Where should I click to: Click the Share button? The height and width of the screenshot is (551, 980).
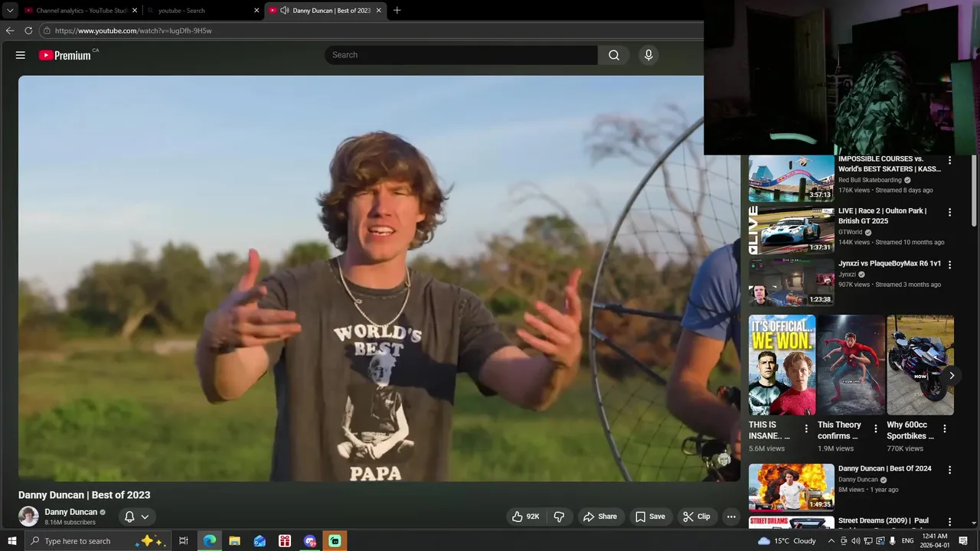(599, 517)
